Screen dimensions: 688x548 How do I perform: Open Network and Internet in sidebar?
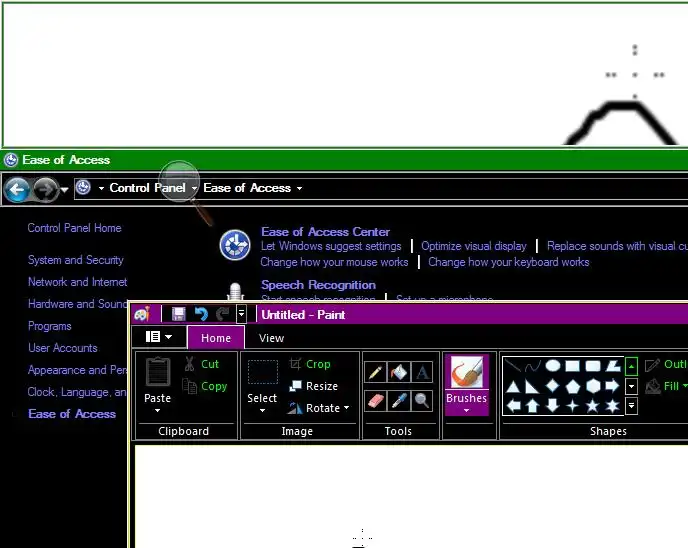(78, 282)
